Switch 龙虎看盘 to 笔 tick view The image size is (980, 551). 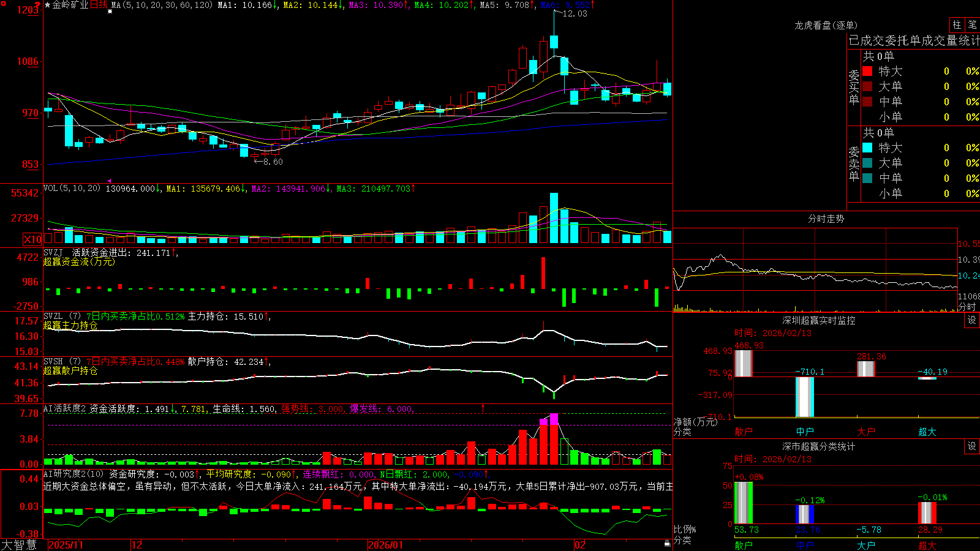[x=972, y=25]
